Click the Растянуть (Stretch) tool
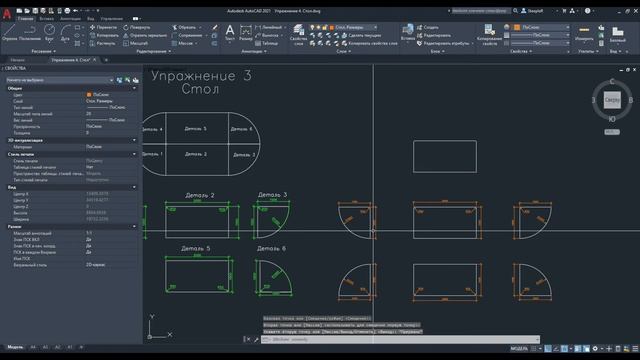The width and height of the screenshot is (640, 360). point(102,43)
